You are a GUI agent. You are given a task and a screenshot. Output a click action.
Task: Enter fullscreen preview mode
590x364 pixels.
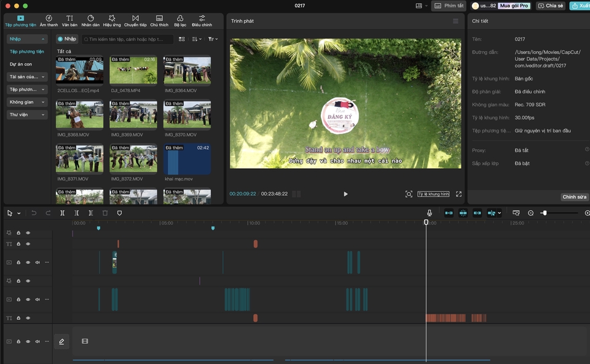(458, 194)
